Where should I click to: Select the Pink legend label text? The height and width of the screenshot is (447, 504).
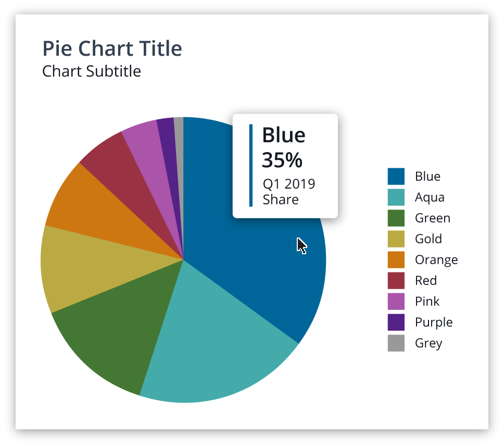click(427, 301)
